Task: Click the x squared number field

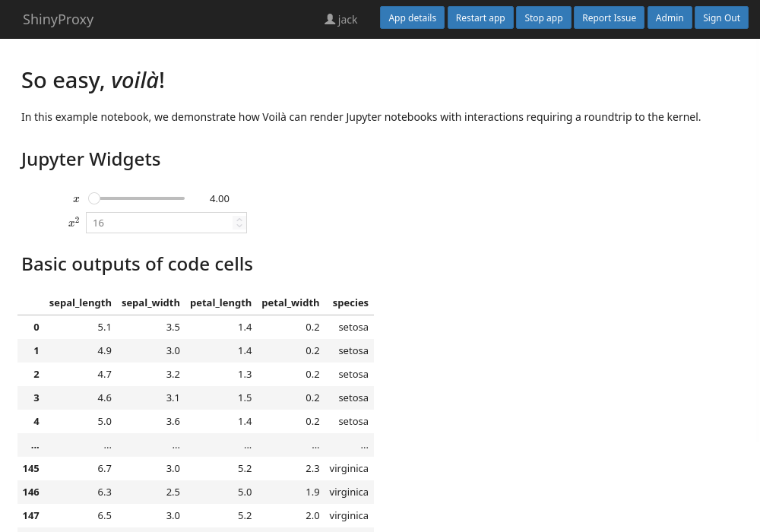Action: tap(166, 223)
